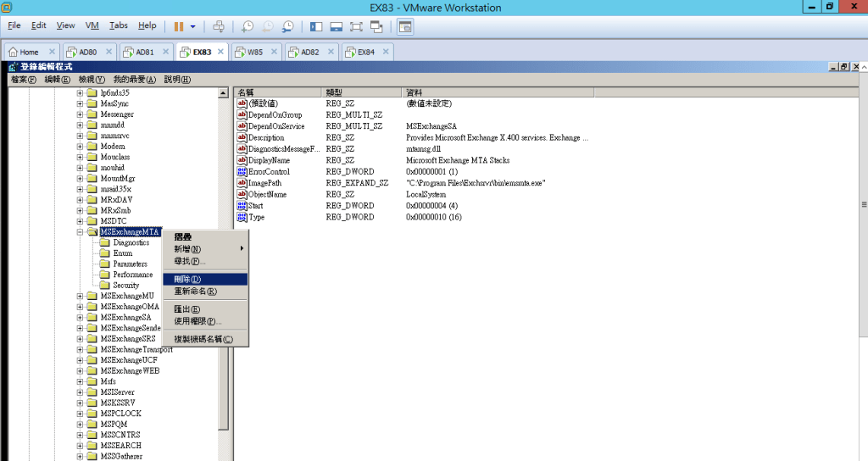Viewport: 868px width, 461px height.
Task: Click the thumbnail bar toolbar icon
Action: click(337, 26)
